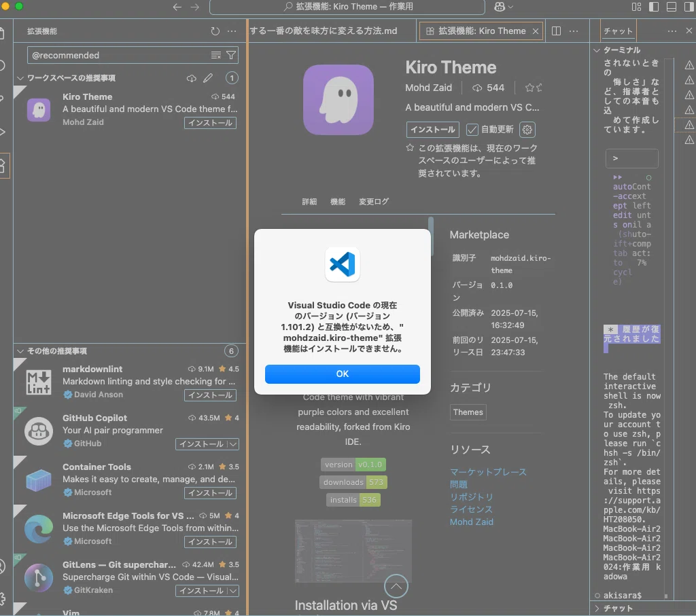Image resolution: width=696 pixels, height=616 pixels.
Task: Open publisher Mohd Zaid in header
Action: (x=428, y=88)
